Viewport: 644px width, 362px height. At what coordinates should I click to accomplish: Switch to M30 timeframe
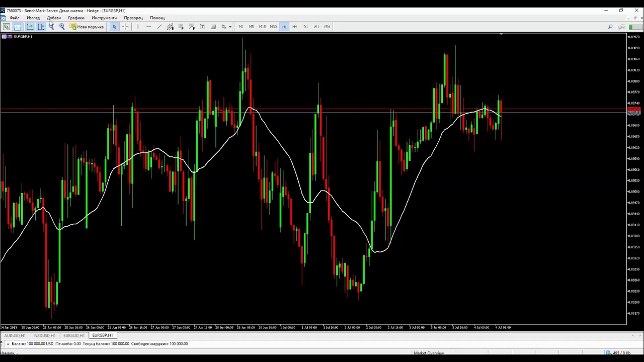click(x=273, y=27)
